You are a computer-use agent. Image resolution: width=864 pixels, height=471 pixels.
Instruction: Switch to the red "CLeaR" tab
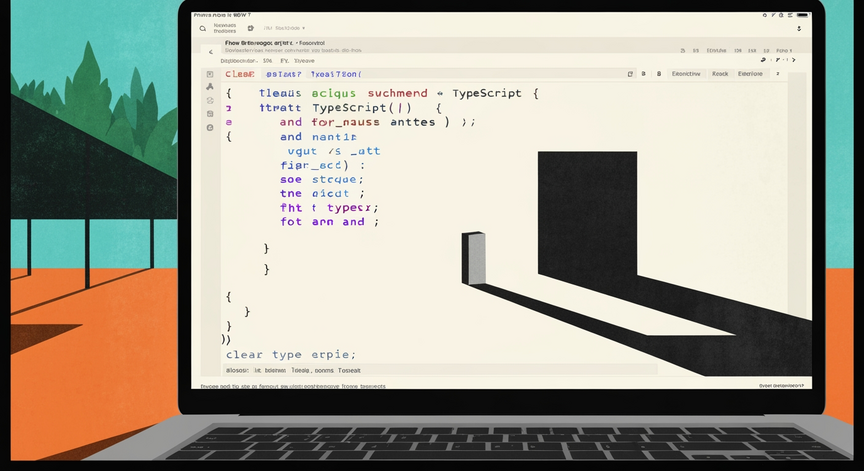(240, 74)
